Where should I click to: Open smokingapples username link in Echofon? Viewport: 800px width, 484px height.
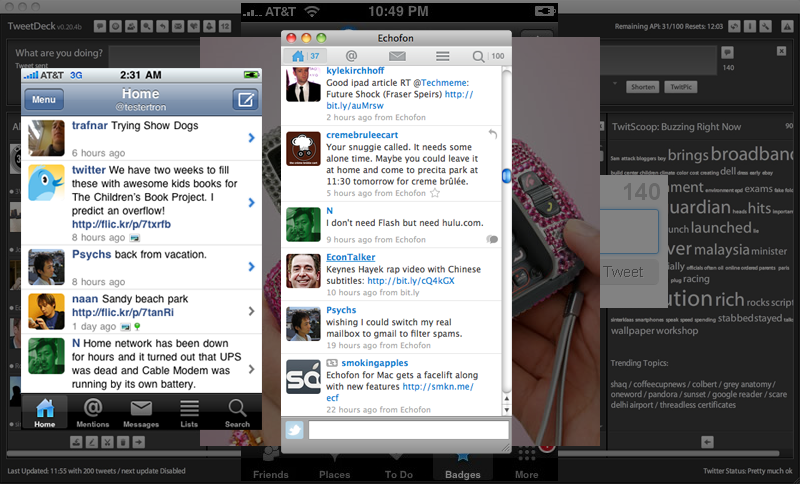point(374,363)
